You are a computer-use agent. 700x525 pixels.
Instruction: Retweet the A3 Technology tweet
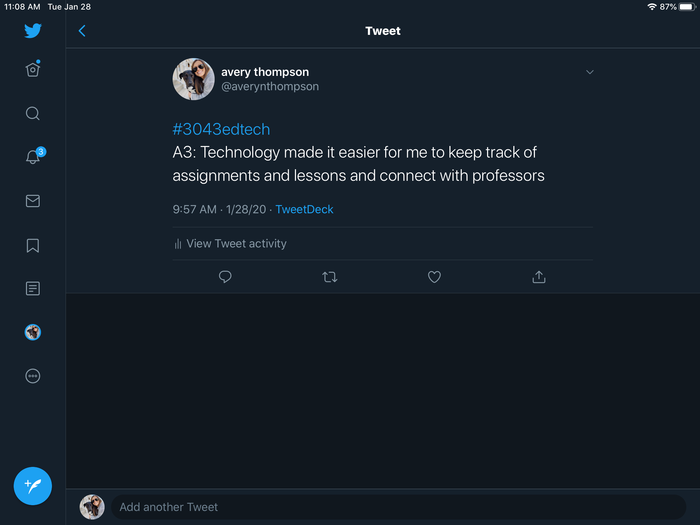click(x=330, y=277)
